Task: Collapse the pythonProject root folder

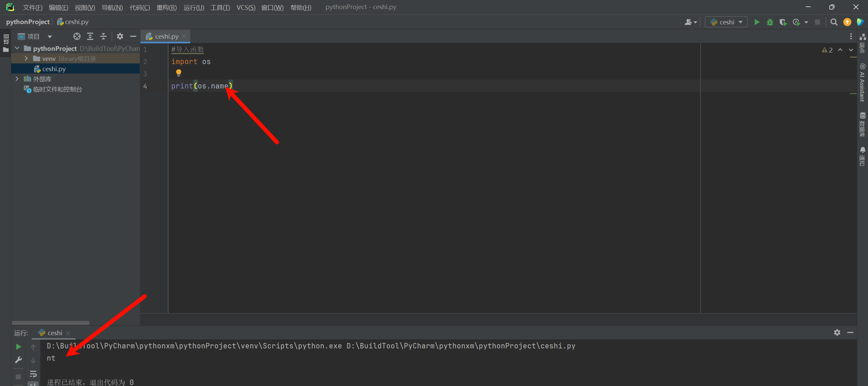Action: (17, 48)
